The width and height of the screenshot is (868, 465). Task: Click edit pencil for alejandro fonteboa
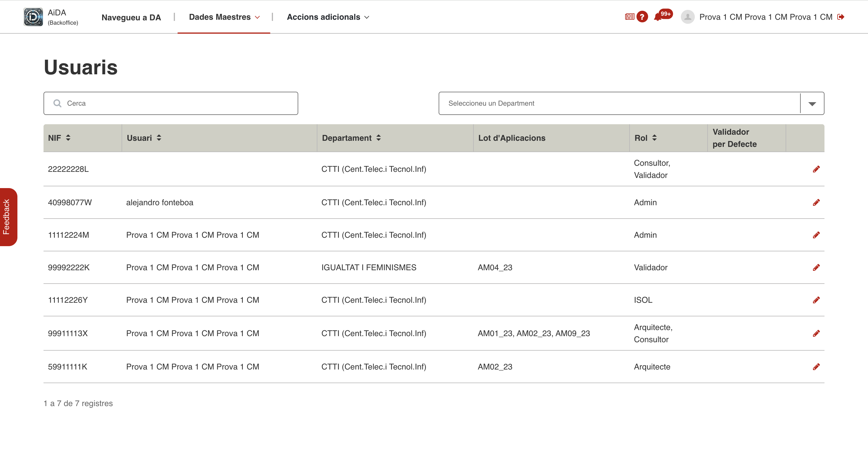pos(816,202)
